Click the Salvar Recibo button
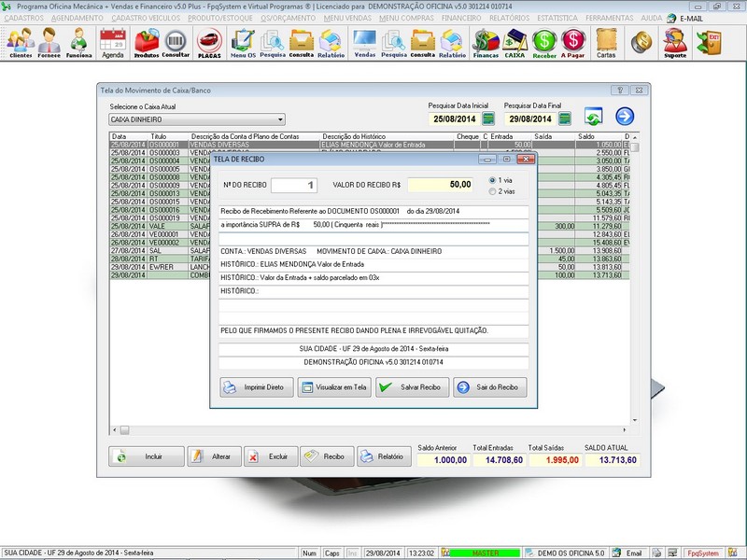Viewport: 747px width, 560px height. [411, 387]
